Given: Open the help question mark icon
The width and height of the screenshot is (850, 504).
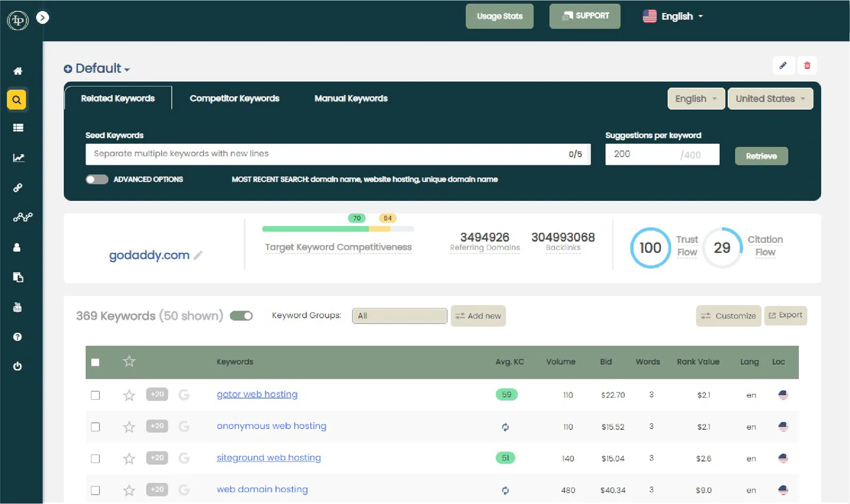Looking at the screenshot, I should 17,337.
